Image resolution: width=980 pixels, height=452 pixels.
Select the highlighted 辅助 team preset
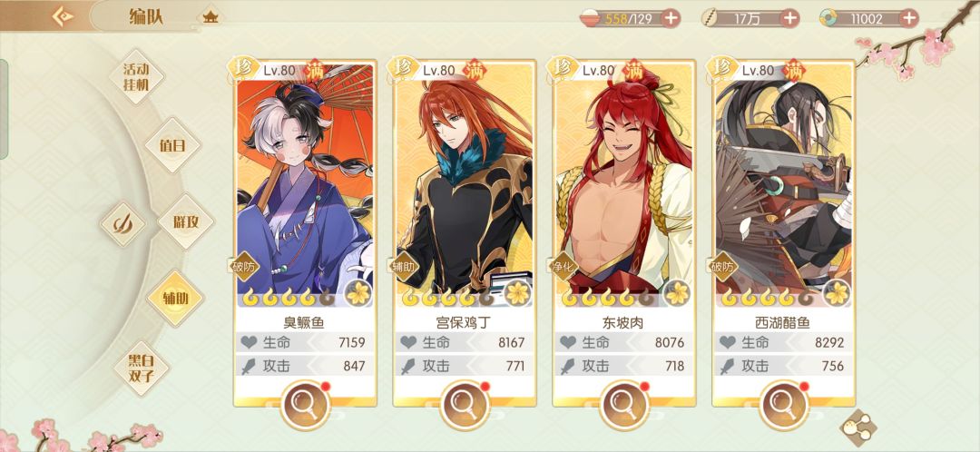176,298
